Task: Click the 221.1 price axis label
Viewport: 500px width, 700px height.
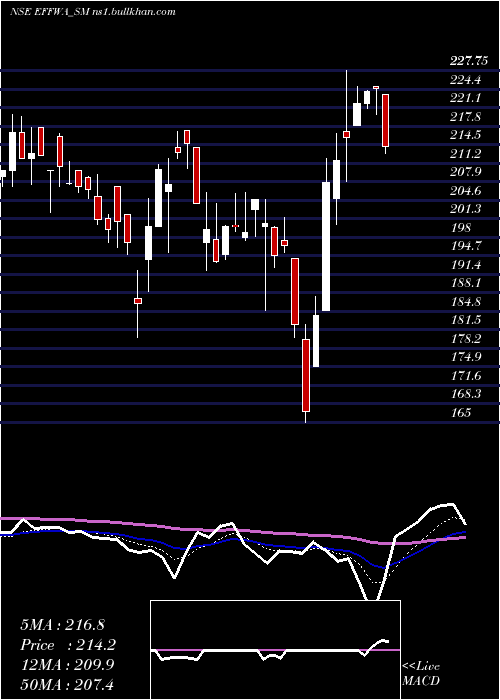Action: pos(466,99)
